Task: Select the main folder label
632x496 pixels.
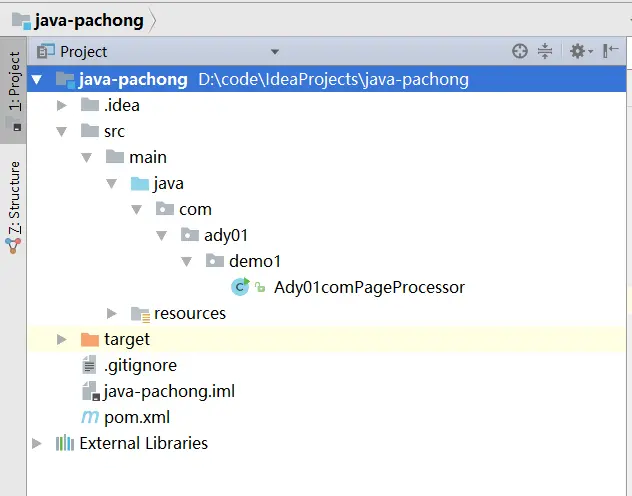Action: 148,157
